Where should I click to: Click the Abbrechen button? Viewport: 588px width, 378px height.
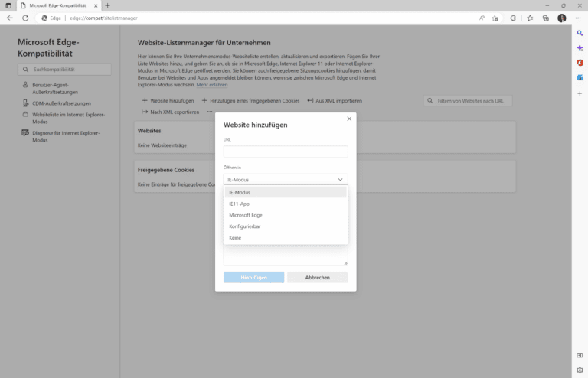point(317,277)
